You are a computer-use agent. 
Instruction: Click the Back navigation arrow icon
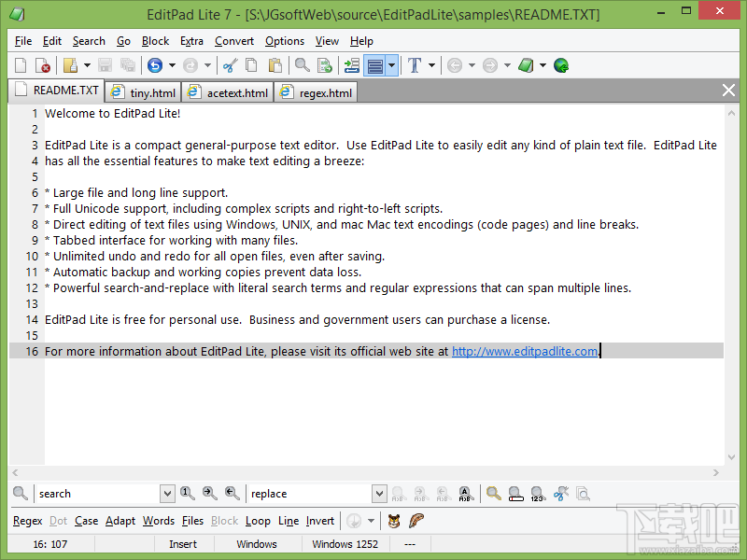pos(455,65)
